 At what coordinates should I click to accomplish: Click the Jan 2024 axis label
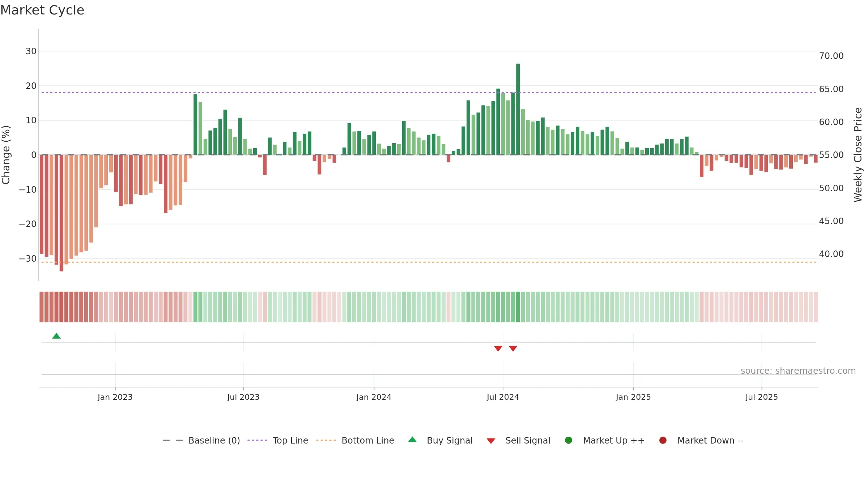(374, 397)
